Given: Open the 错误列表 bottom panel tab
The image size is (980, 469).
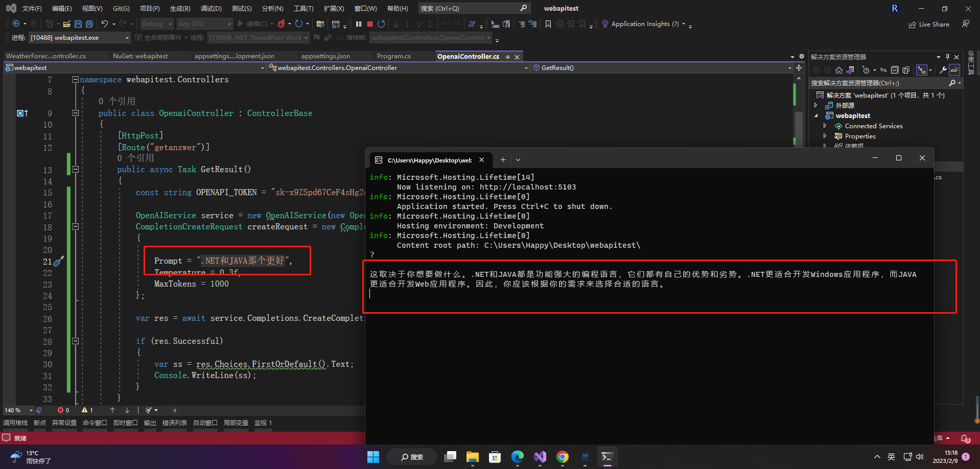Looking at the screenshot, I should [x=175, y=423].
